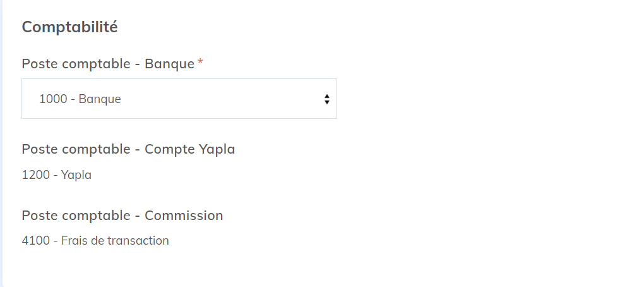Click the downward triangle of the select arrows
Image resolution: width=644 pixels, height=287 pixels.
pyautogui.click(x=326, y=102)
